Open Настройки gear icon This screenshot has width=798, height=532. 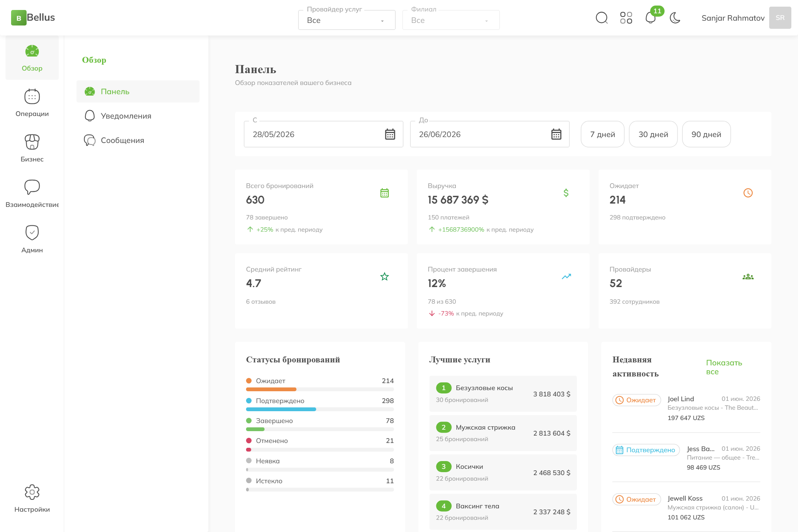coord(32,492)
